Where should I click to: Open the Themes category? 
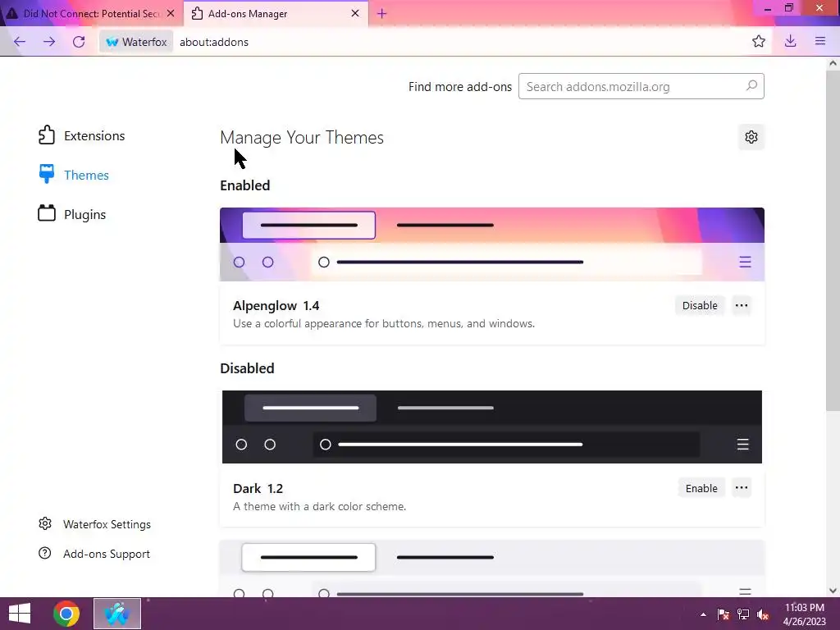coord(73,175)
